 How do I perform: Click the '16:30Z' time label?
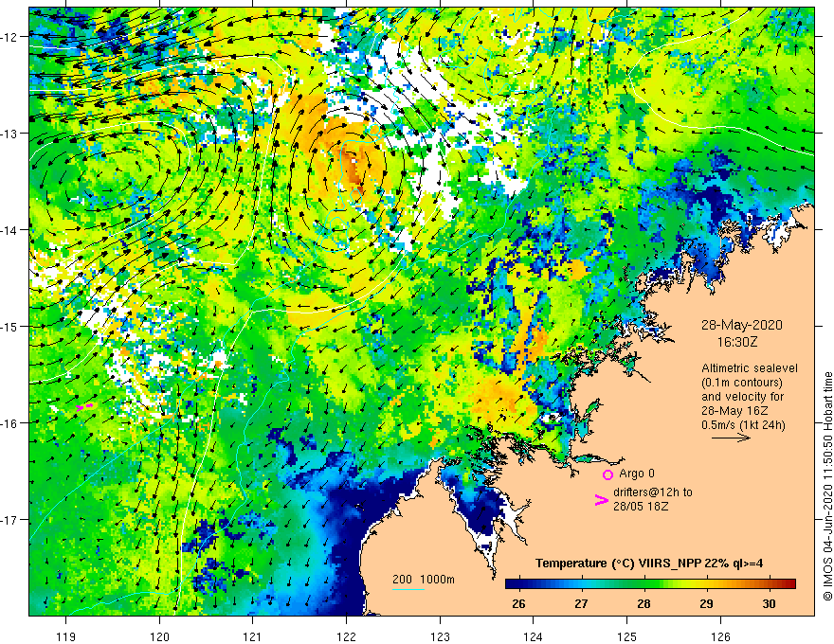[x=736, y=342]
